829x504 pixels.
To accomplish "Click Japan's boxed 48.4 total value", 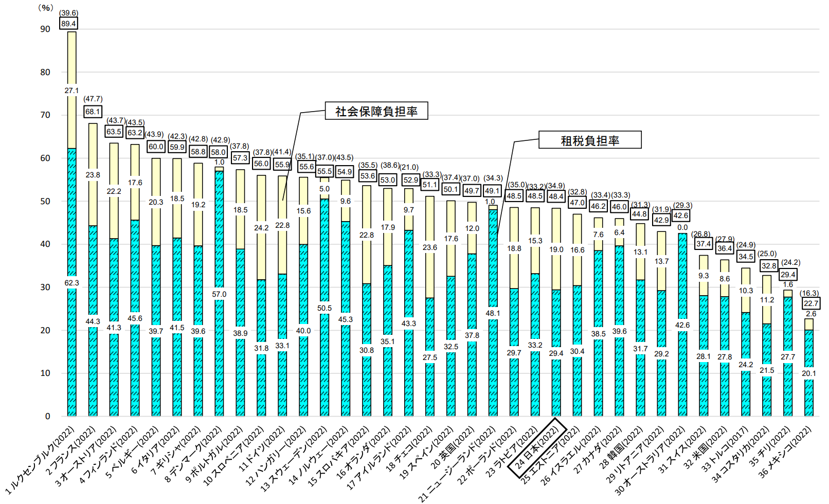I will [x=556, y=196].
